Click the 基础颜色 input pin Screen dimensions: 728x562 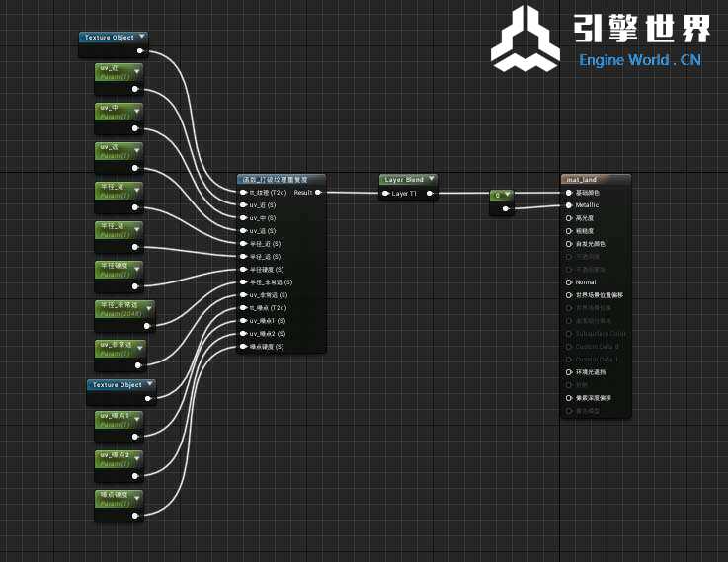(568, 193)
